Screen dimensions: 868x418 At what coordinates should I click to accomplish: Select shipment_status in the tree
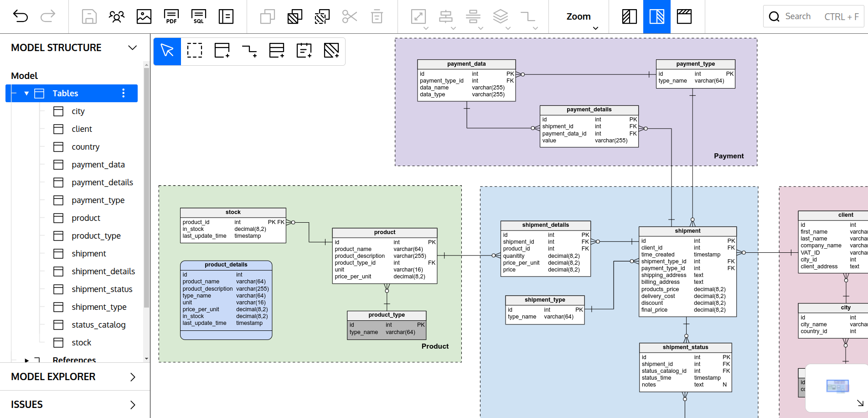pyautogui.click(x=102, y=289)
